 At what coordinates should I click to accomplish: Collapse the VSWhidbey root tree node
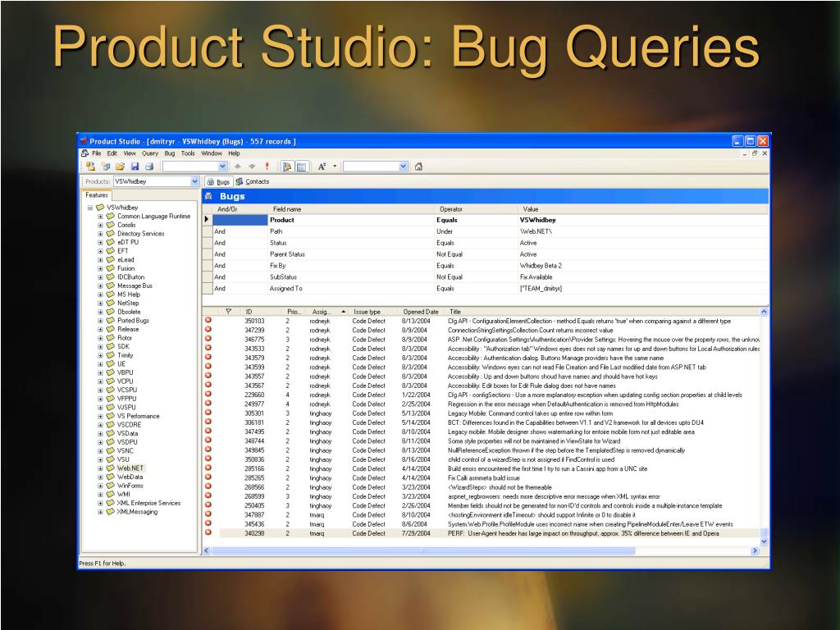90,208
